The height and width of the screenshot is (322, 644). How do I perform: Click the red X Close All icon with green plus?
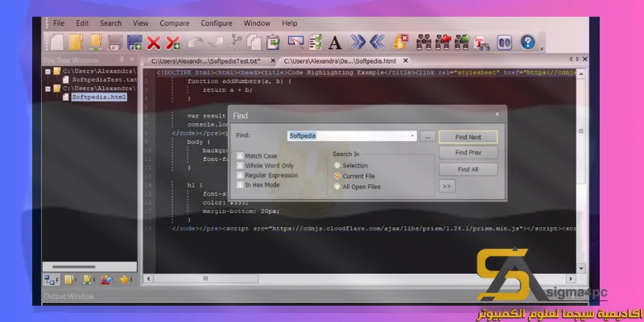(173, 43)
